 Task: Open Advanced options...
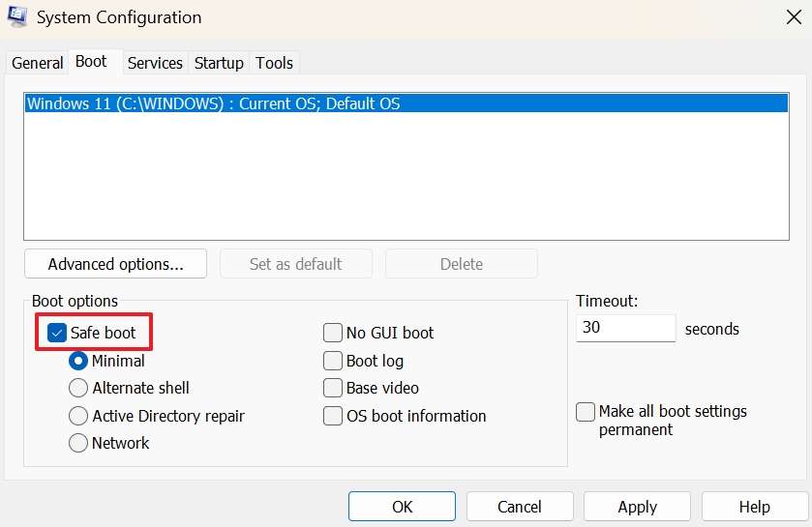pos(115,264)
